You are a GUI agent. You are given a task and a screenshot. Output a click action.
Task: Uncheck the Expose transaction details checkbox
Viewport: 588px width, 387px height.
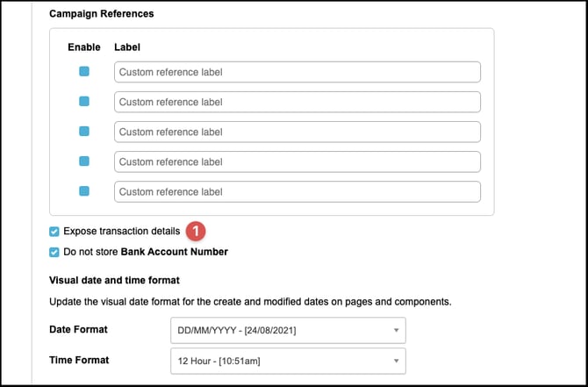pos(54,232)
